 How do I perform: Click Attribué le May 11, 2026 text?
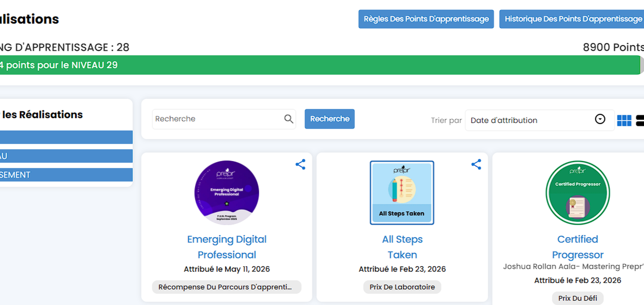tap(227, 269)
